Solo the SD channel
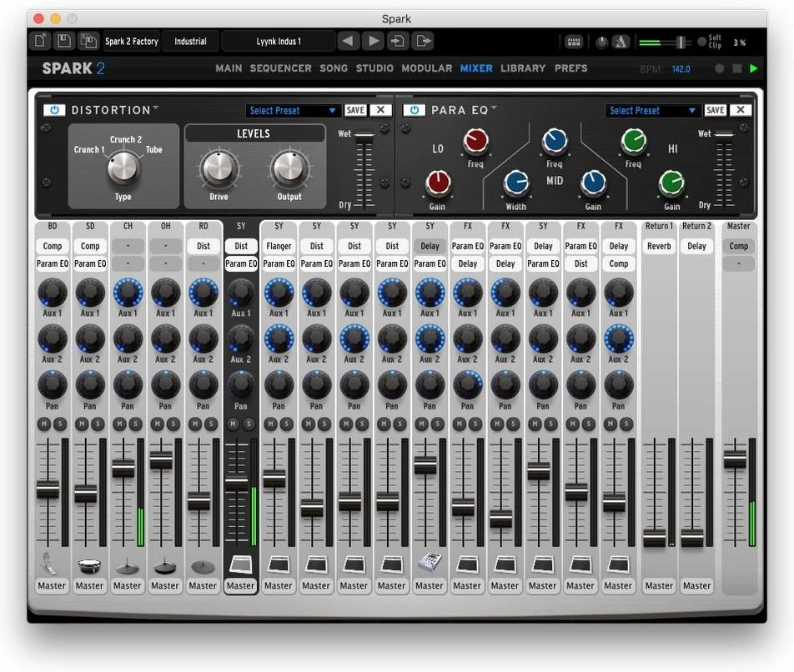Screen dimensions: 794x672 [x=98, y=424]
